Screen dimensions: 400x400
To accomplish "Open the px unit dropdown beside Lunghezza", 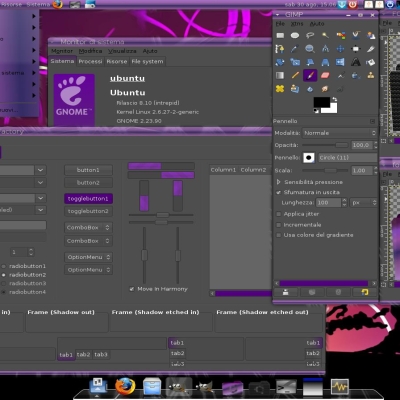I will (364, 203).
